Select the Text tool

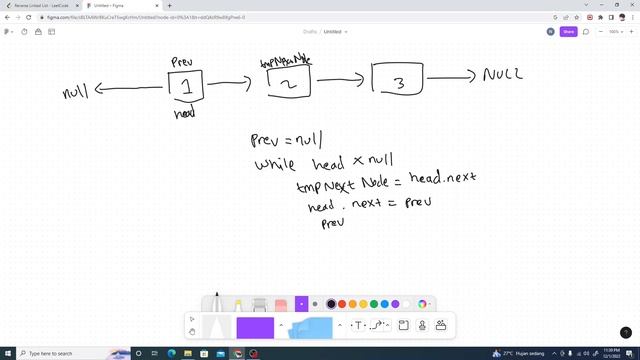pyautogui.click(x=358, y=325)
